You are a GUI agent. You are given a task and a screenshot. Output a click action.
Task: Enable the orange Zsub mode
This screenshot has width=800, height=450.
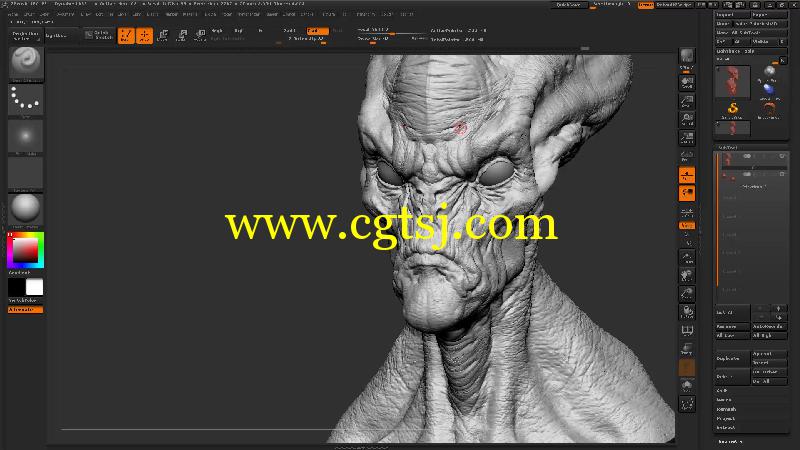pyautogui.click(x=317, y=31)
